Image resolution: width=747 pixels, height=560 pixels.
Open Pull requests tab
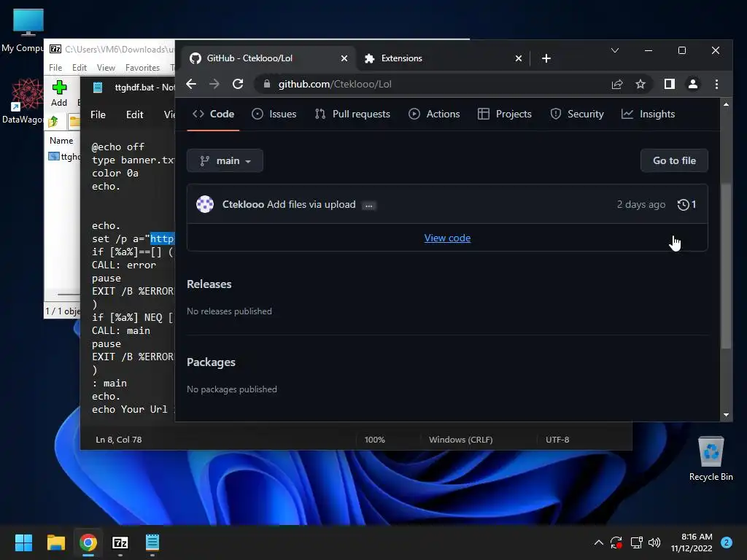click(352, 114)
